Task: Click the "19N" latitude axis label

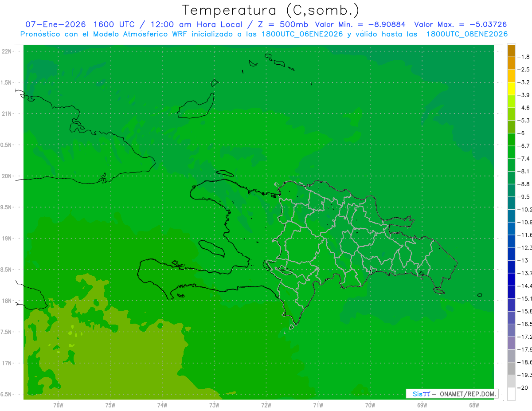Action: pyautogui.click(x=8, y=239)
